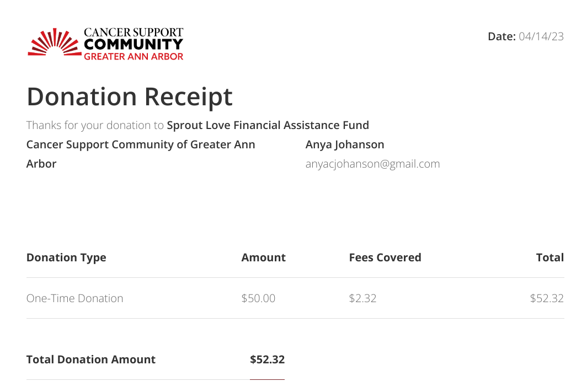The width and height of the screenshot is (587, 392).
Task: Click the $50.00 amount value
Action: pyautogui.click(x=258, y=298)
